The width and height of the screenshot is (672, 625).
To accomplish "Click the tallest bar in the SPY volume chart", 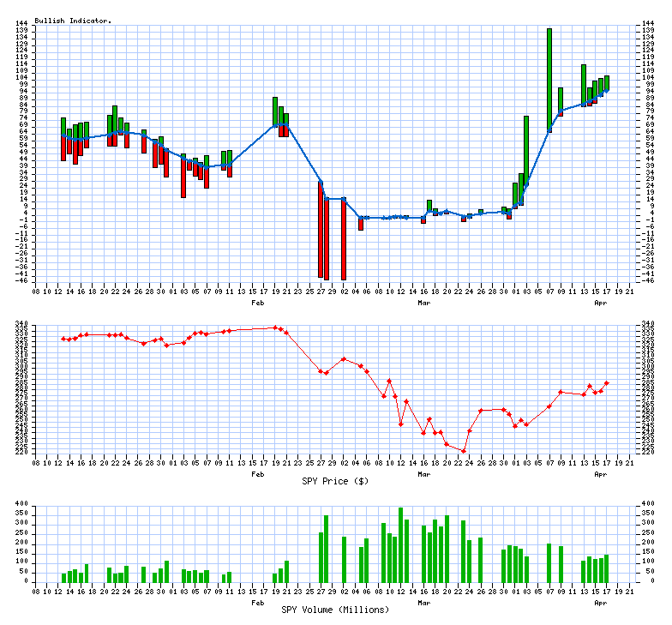I will coord(400,544).
